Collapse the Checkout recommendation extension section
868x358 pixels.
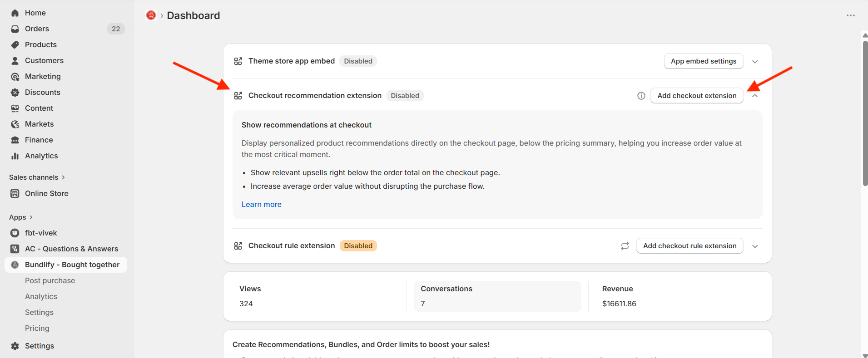click(755, 96)
